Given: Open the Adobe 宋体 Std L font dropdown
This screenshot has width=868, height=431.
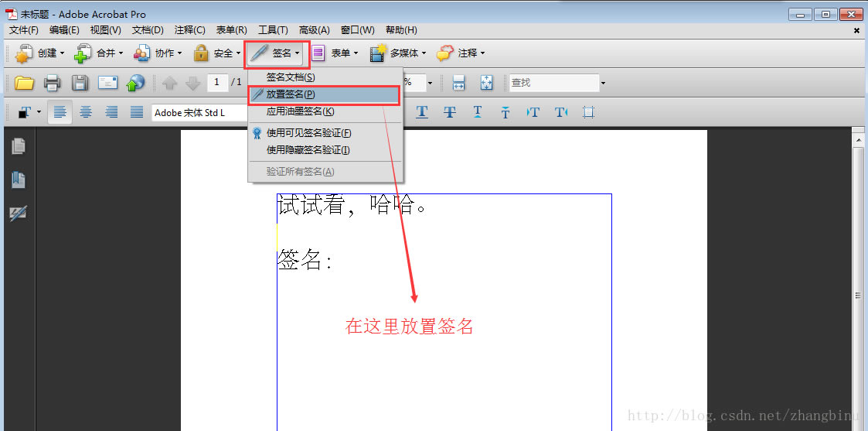Looking at the screenshot, I should [x=200, y=112].
